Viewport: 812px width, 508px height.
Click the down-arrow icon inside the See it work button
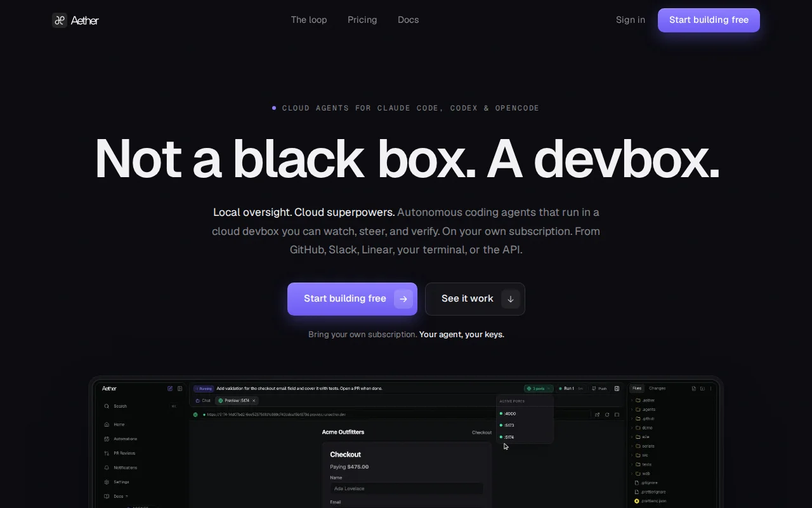click(511, 299)
